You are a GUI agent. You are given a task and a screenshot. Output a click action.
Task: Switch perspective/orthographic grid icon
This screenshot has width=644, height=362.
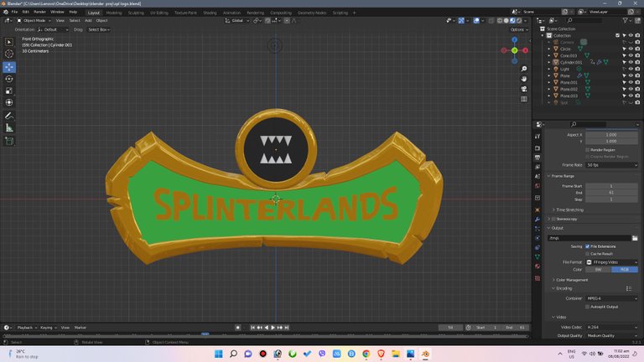pyautogui.click(x=524, y=100)
